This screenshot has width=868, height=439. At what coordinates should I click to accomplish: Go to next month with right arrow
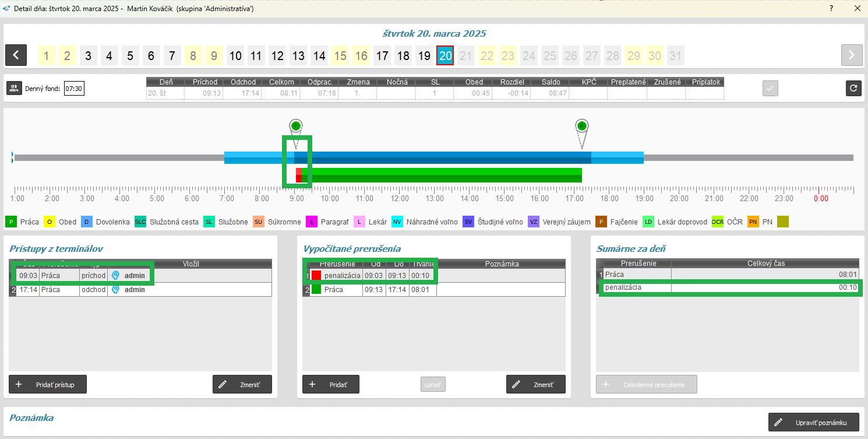pyautogui.click(x=851, y=55)
